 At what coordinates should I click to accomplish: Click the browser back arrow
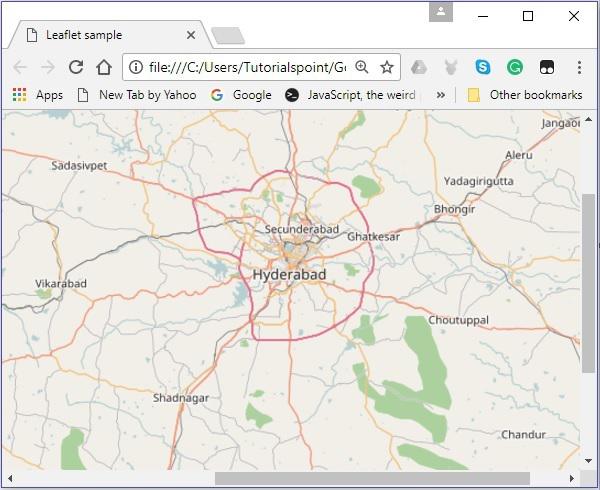[20, 67]
